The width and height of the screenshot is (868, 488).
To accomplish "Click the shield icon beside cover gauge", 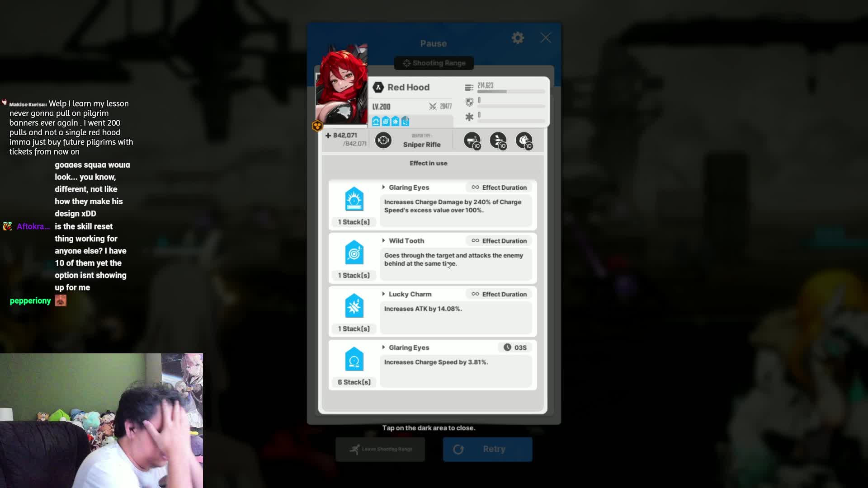I will (469, 102).
